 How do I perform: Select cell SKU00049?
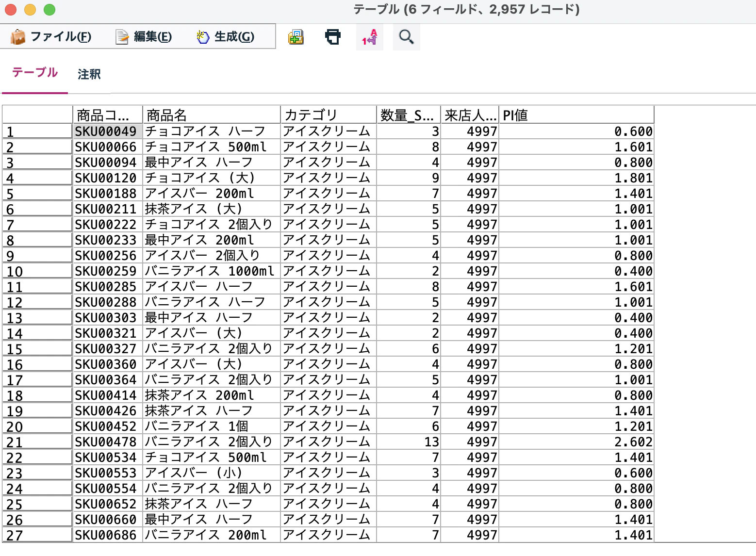click(x=108, y=131)
